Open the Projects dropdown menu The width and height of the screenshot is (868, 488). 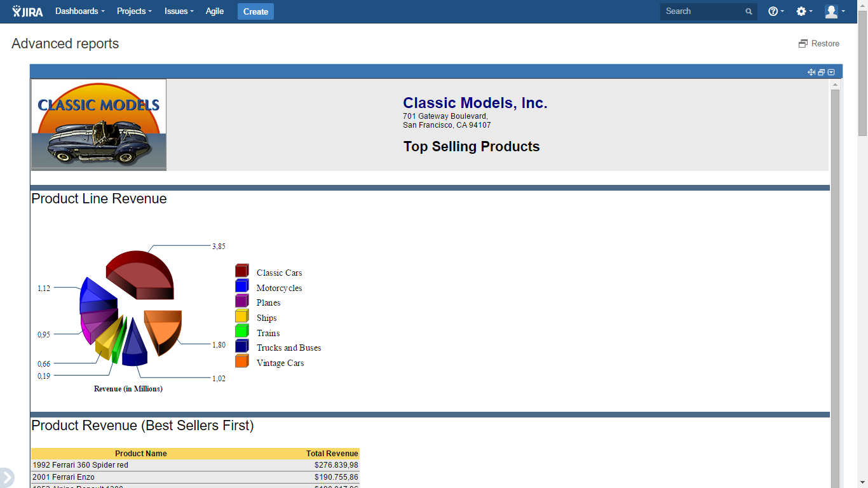135,11
